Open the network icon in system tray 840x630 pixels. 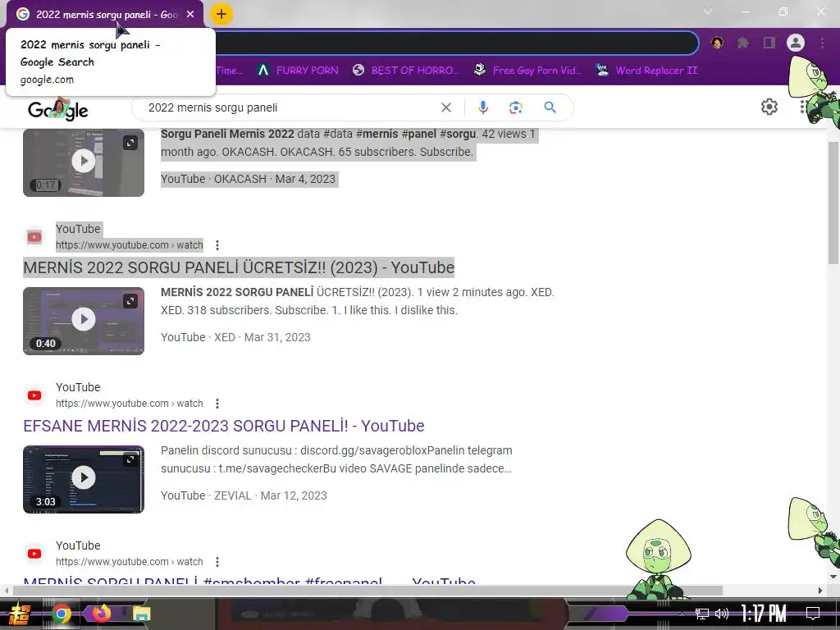[x=702, y=614]
